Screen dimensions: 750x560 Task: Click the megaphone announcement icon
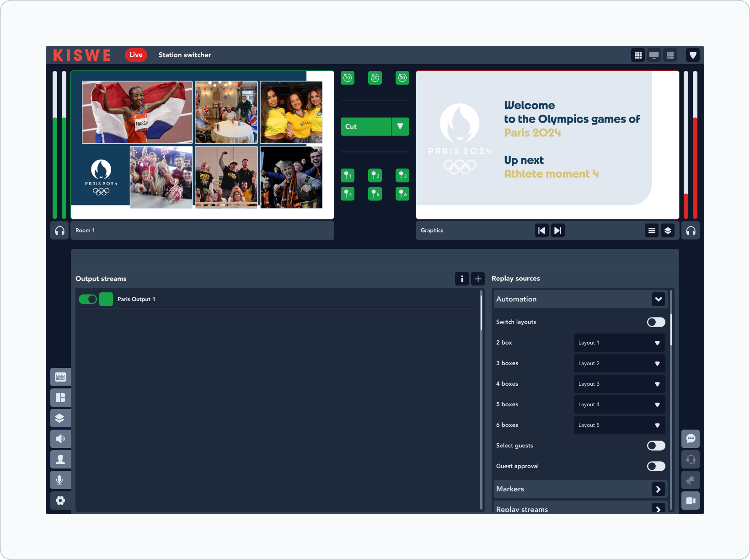click(691, 480)
